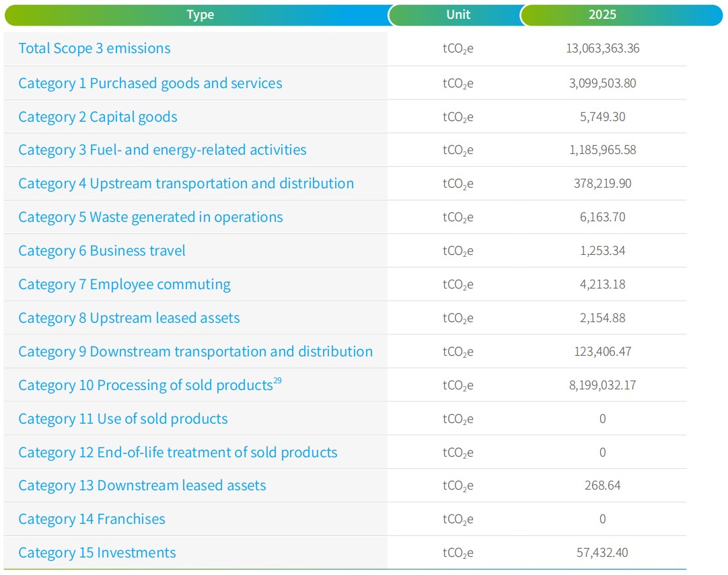Click value 1,253.34

(602, 251)
